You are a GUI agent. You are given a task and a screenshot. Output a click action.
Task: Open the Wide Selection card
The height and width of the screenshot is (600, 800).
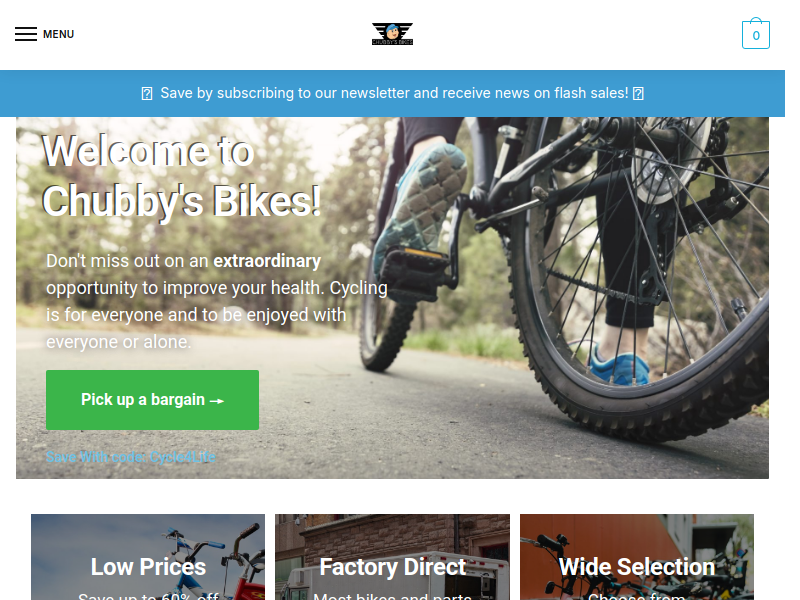(637, 557)
